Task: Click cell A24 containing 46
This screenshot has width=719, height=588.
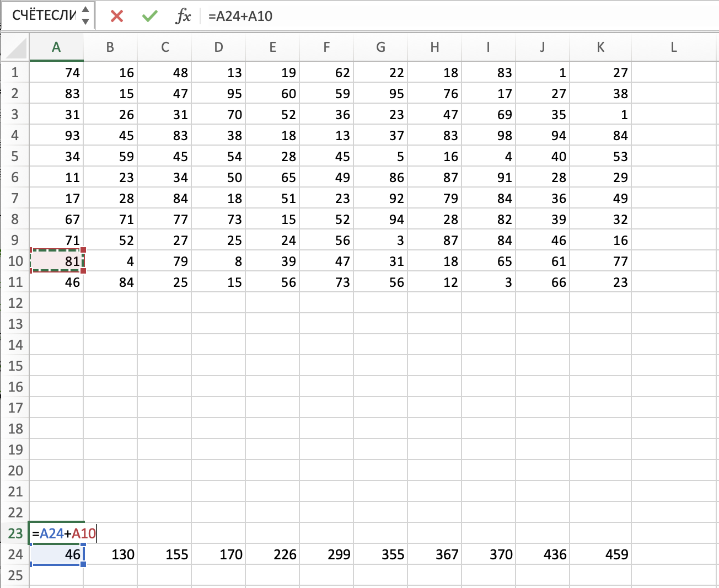Action: click(56, 554)
